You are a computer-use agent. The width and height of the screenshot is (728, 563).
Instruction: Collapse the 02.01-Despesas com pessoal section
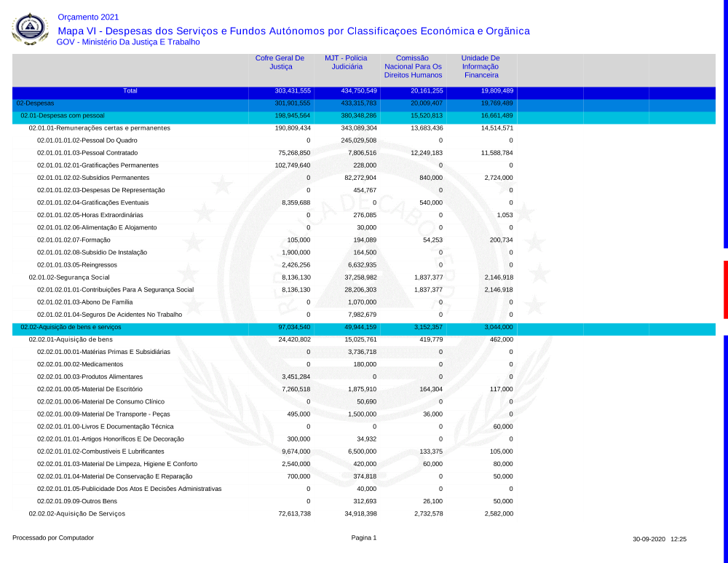pos(63,116)
